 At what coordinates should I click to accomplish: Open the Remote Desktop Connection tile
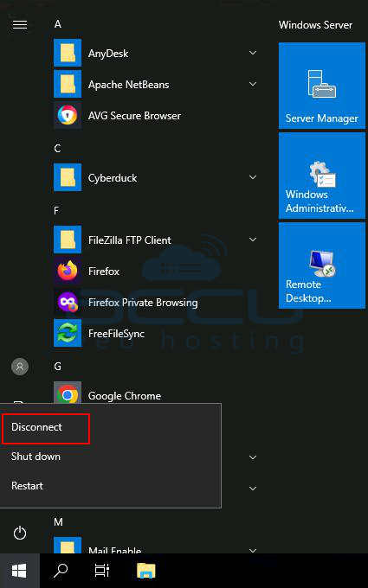click(322, 265)
